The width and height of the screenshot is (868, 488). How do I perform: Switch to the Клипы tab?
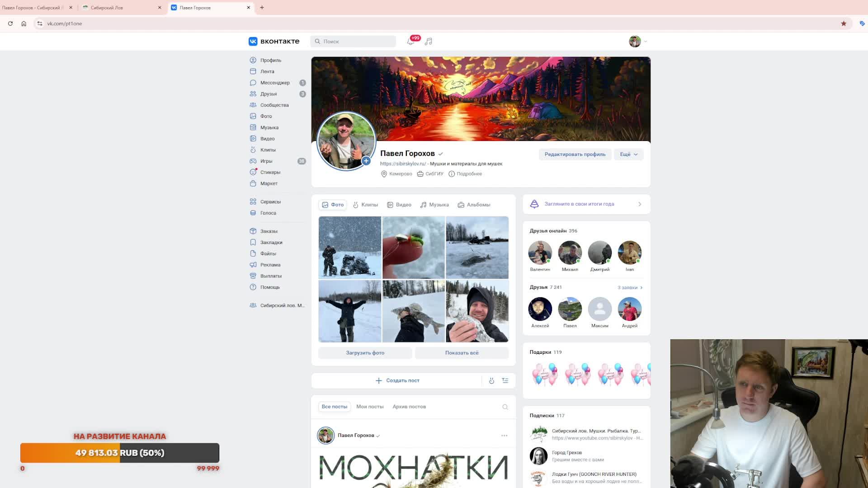pyautogui.click(x=365, y=205)
